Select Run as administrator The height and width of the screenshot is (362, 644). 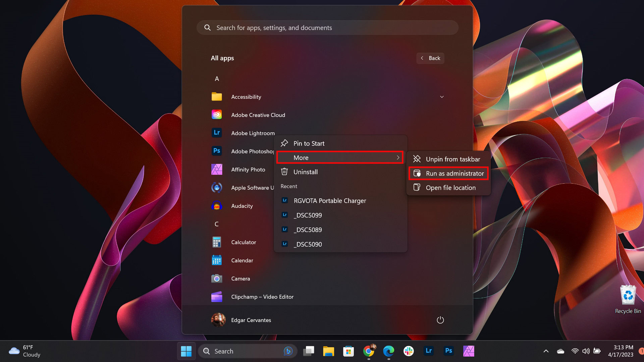tap(454, 173)
